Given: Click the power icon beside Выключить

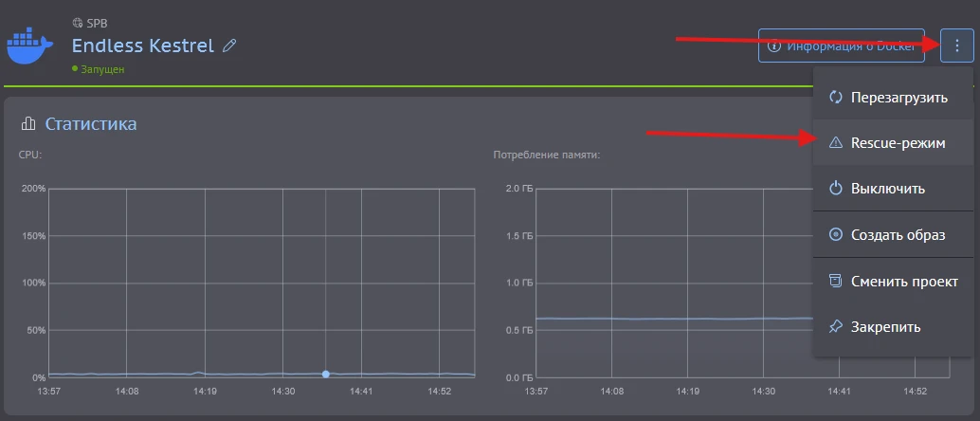Looking at the screenshot, I should click(x=836, y=189).
